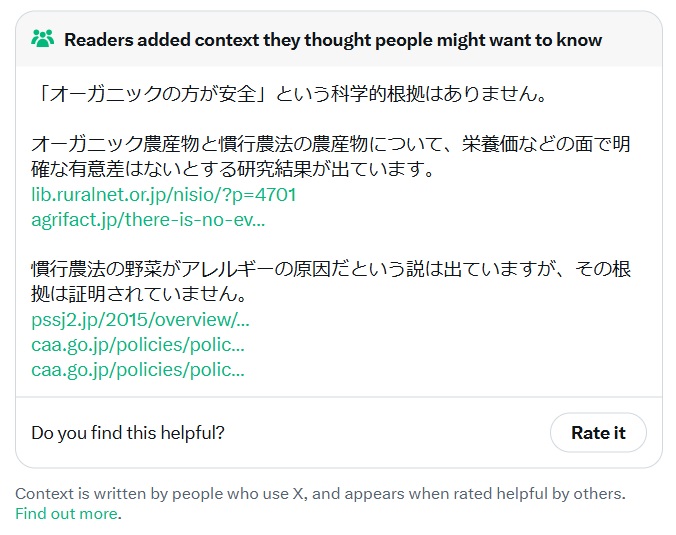Open the agrifact.jp/there-is-no-ev... link
676x535 pixels.
(x=148, y=220)
